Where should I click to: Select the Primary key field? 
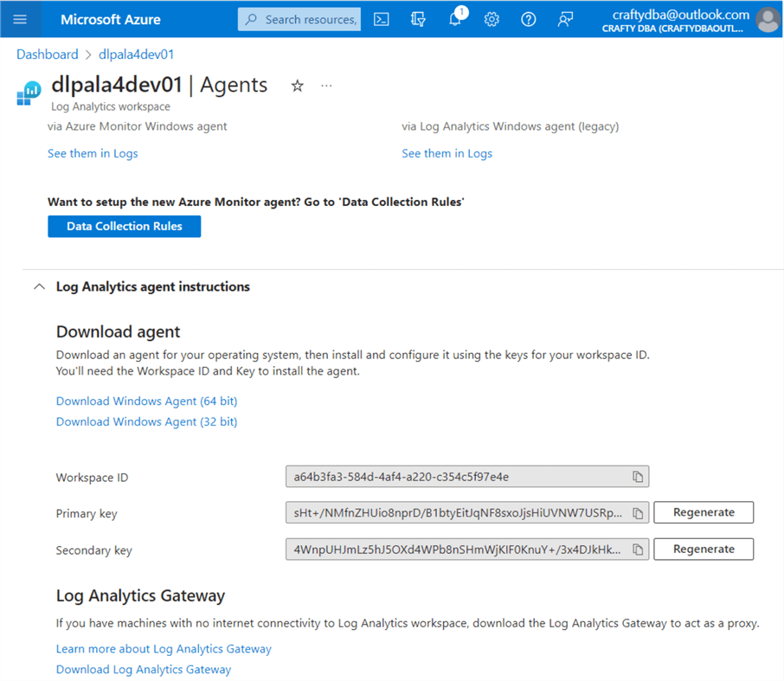point(467,512)
